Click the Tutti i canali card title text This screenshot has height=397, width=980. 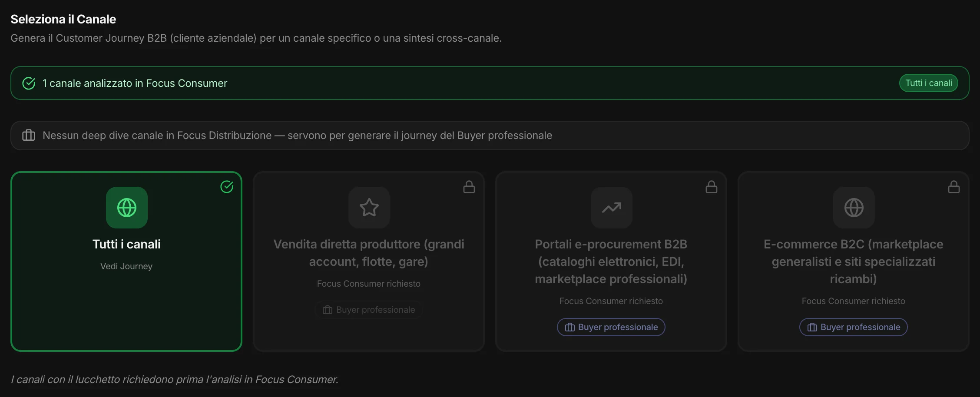tap(126, 244)
